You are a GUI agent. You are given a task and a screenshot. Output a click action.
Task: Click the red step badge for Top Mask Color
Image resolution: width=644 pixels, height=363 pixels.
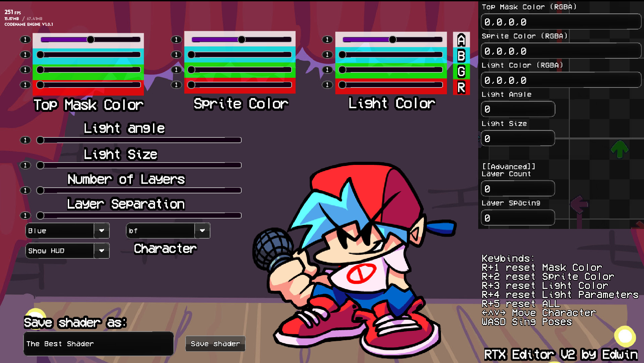[25, 85]
